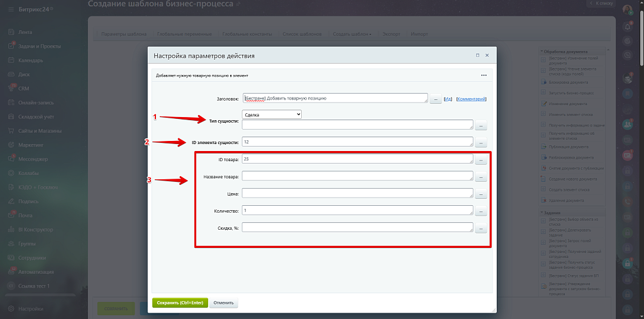Click '...' button for ID элемента сущности
The image size is (644, 319).
(x=481, y=143)
